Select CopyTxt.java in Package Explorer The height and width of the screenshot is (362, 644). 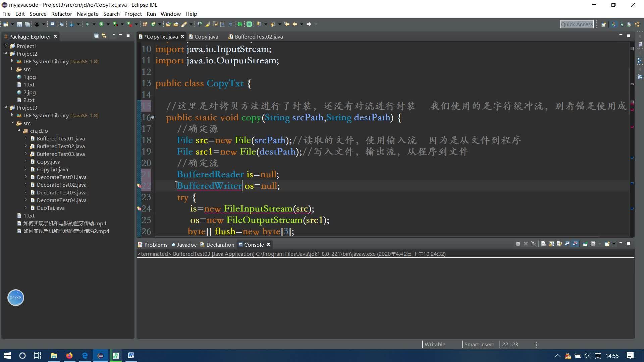click(x=52, y=169)
